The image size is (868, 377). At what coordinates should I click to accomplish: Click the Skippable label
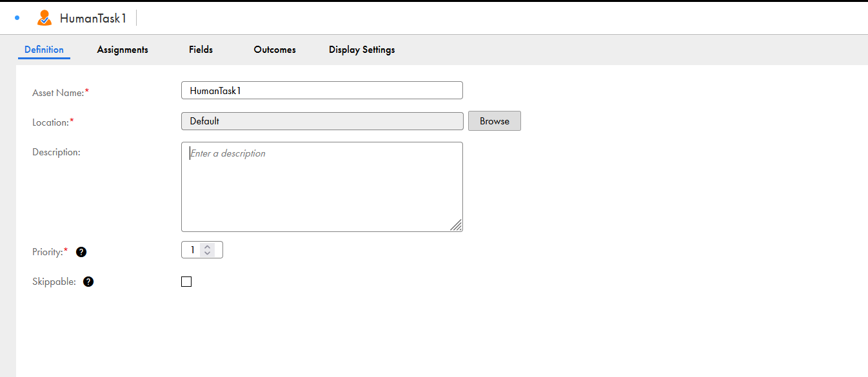54,282
